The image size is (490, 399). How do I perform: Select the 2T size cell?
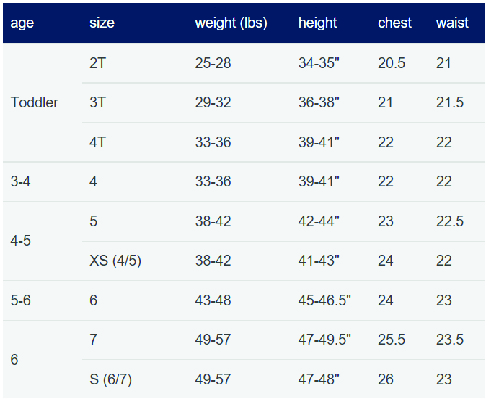click(97, 63)
